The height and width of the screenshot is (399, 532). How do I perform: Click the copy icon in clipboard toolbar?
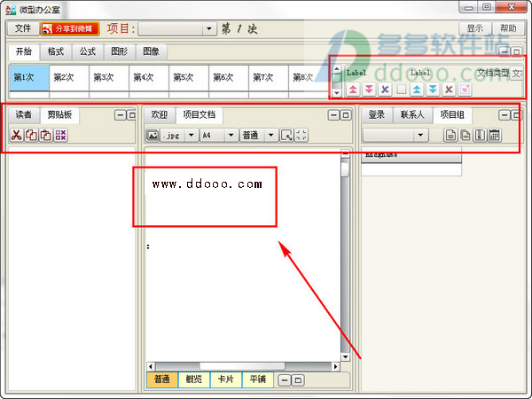[x=31, y=135]
